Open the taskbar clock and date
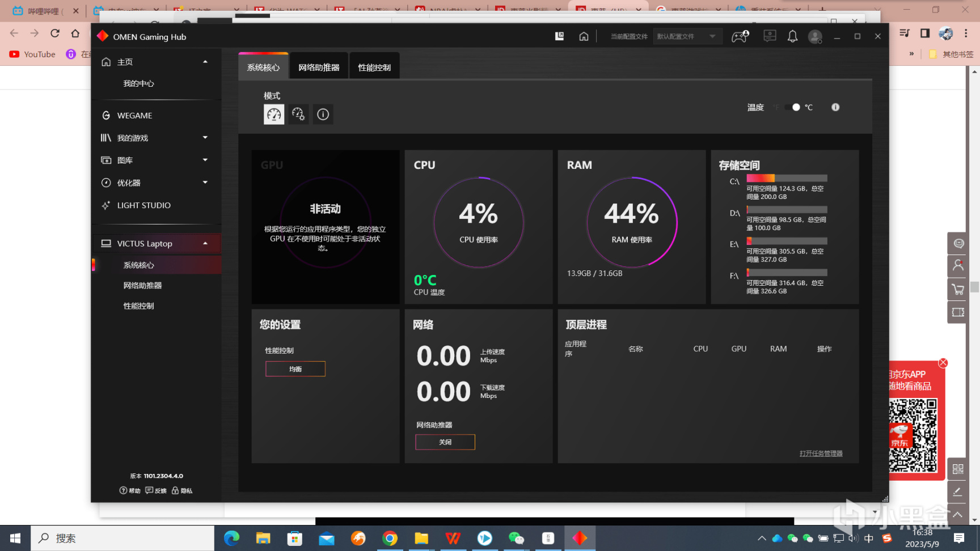Screen dimensions: 980x551 coord(922,538)
